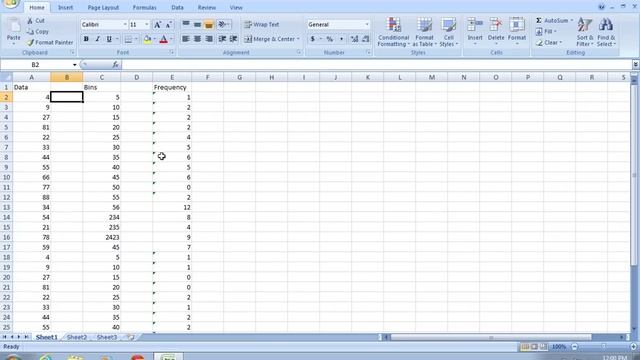Decrease Decimal places icon
Viewport: 640px width, 360px height.
click(x=366, y=39)
